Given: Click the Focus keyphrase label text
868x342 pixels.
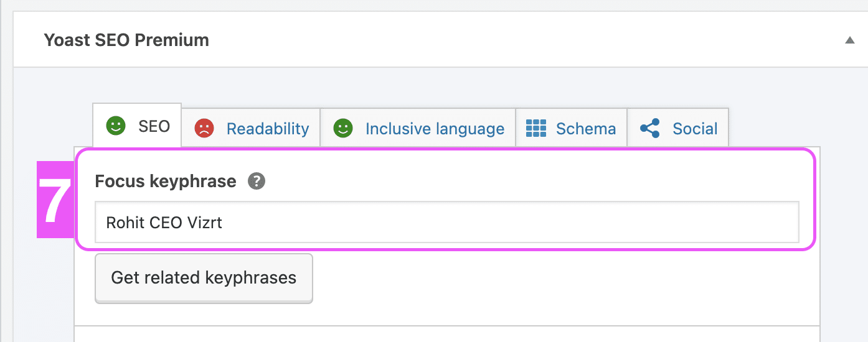Looking at the screenshot, I should (x=166, y=182).
